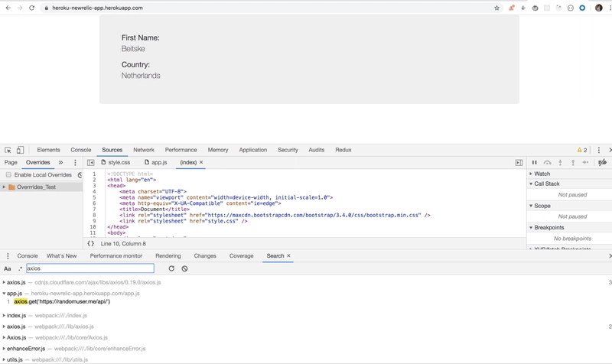Reload the page with the refresh icon
Viewport: 612px width, 364px height.
pyautogui.click(x=31, y=8)
